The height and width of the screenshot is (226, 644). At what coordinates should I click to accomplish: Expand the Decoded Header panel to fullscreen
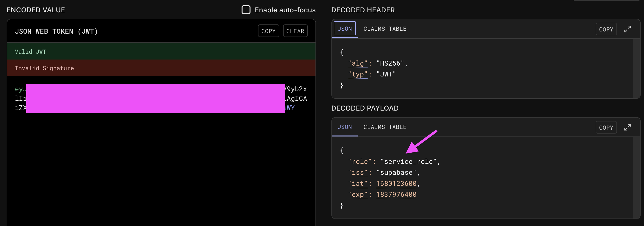[627, 29]
